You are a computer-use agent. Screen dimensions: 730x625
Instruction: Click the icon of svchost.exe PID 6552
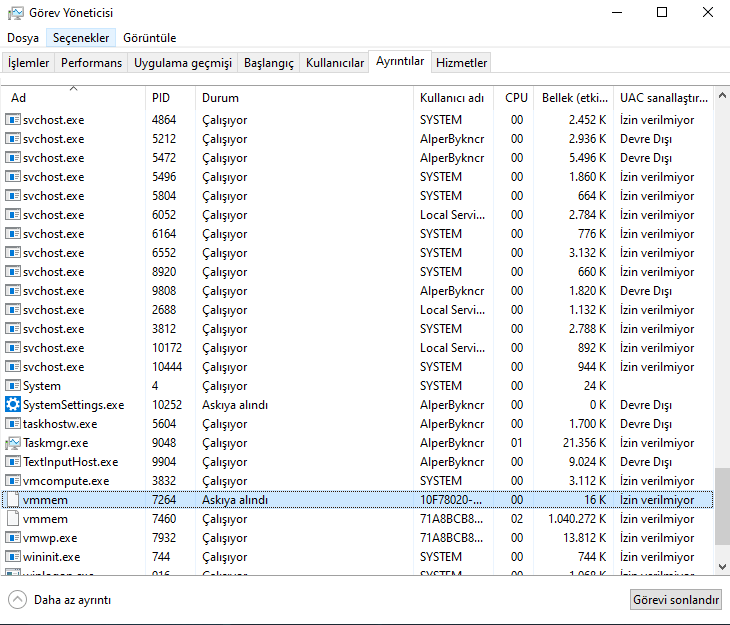click(x=13, y=252)
